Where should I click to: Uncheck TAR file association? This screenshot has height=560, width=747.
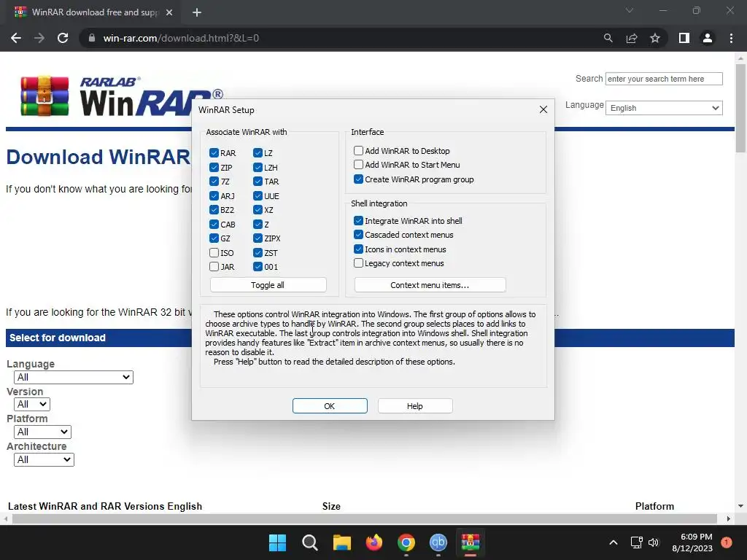(x=258, y=182)
